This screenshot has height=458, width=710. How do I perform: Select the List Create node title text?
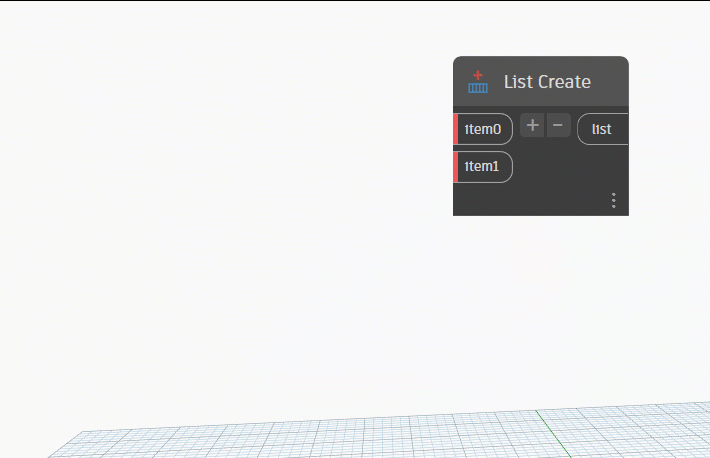(x=547, y=82)
